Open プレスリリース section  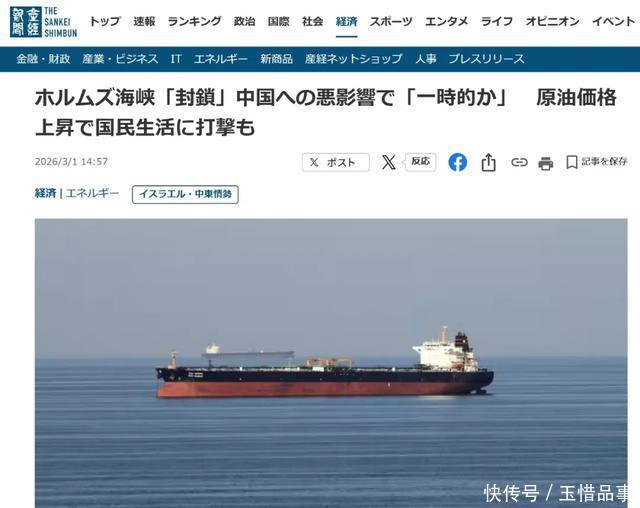pyautogui.click(x=487, y=59)
